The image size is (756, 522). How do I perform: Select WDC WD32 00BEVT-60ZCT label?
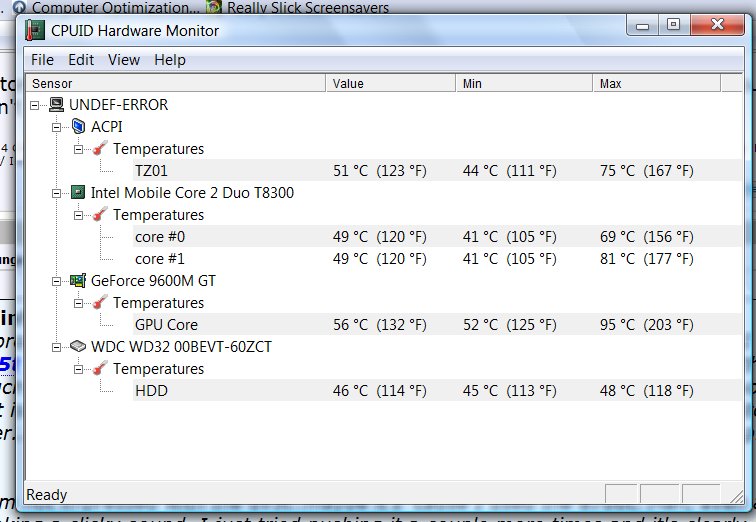coord(181,347)
